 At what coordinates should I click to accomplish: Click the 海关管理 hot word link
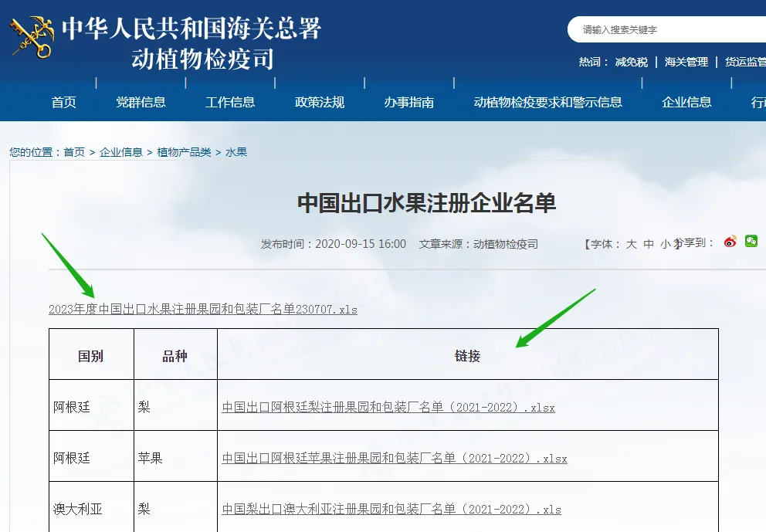click(x=687, y=62)
